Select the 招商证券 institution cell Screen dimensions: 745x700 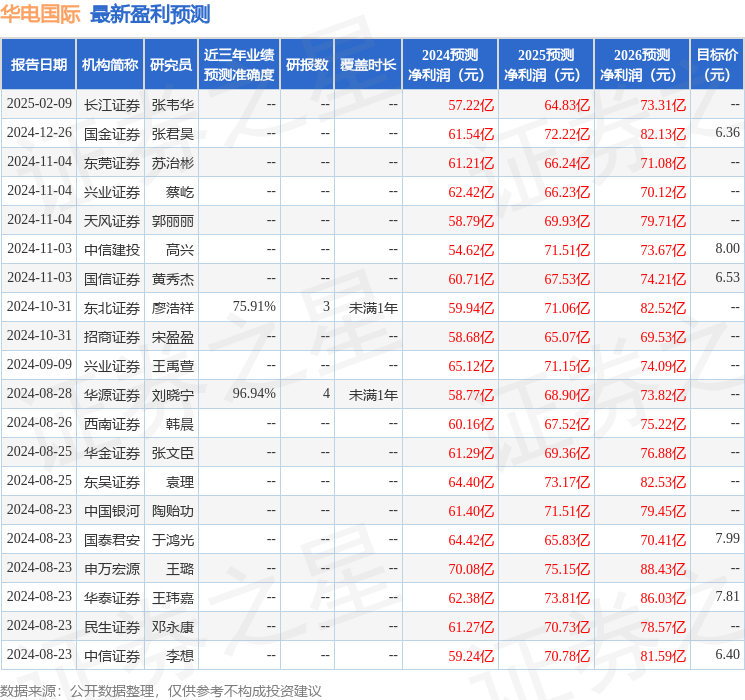pyautogui.click(x=112, y=337)
